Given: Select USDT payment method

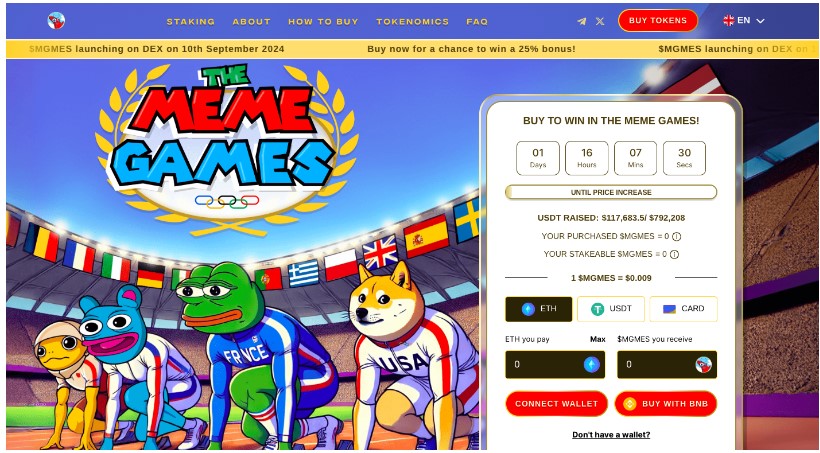Looking at the screenshot, I should 611,309.
